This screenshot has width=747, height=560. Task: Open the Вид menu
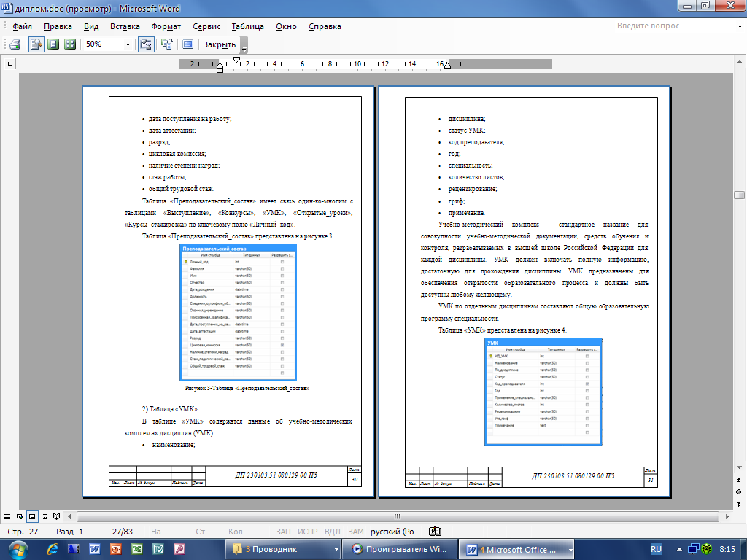[91, 26]
